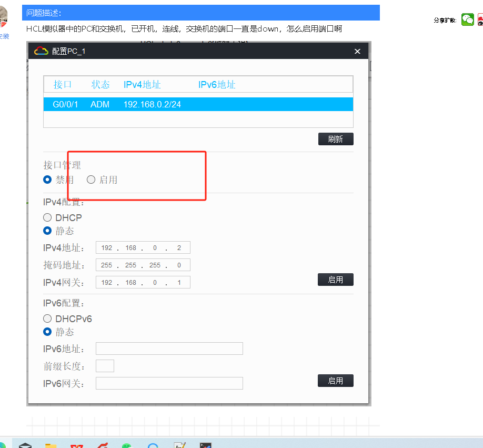Share the post to Weibo
Viewport: 483px width, 448px height.
pyautogui.click(x=480, y=19)
